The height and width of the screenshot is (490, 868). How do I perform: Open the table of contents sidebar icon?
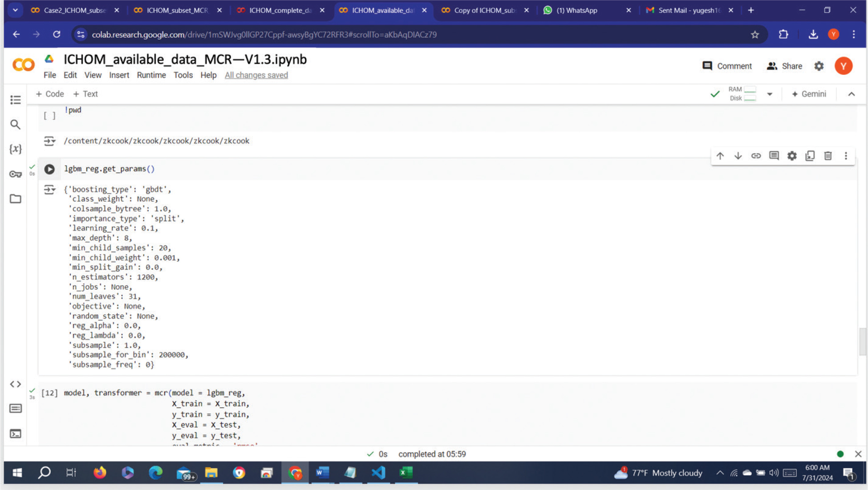[16, 100]
